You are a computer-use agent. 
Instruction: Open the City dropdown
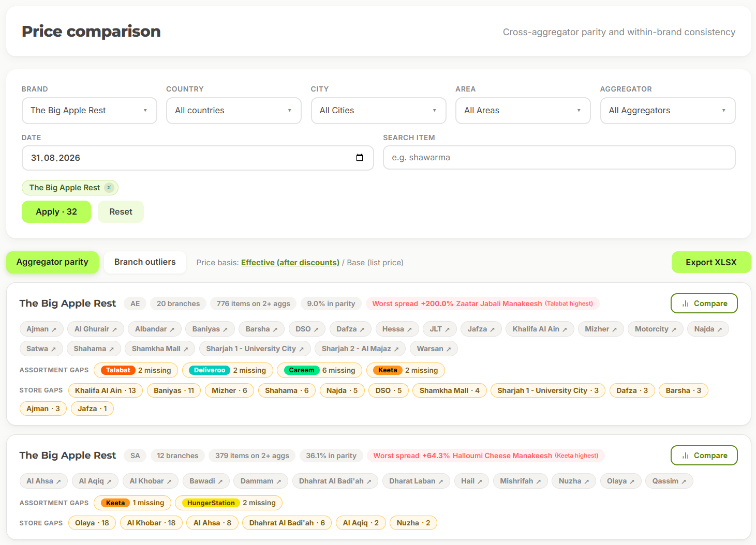[379, 111]
